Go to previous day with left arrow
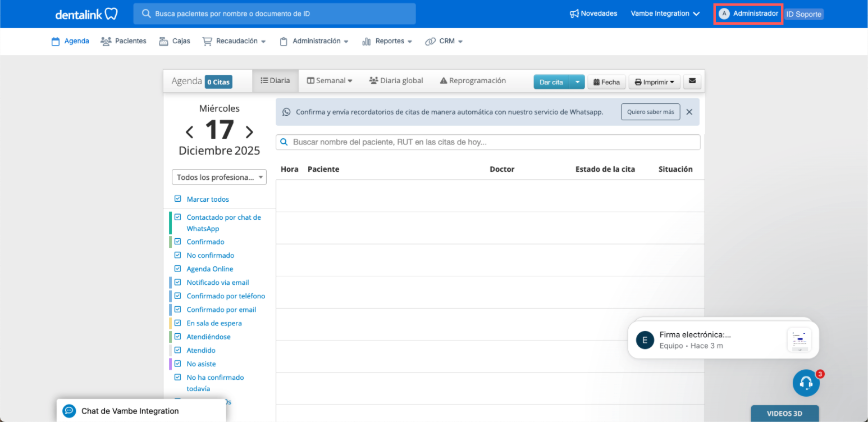The height and width of the screenshot is (422, 868). (x=189, y=132)
